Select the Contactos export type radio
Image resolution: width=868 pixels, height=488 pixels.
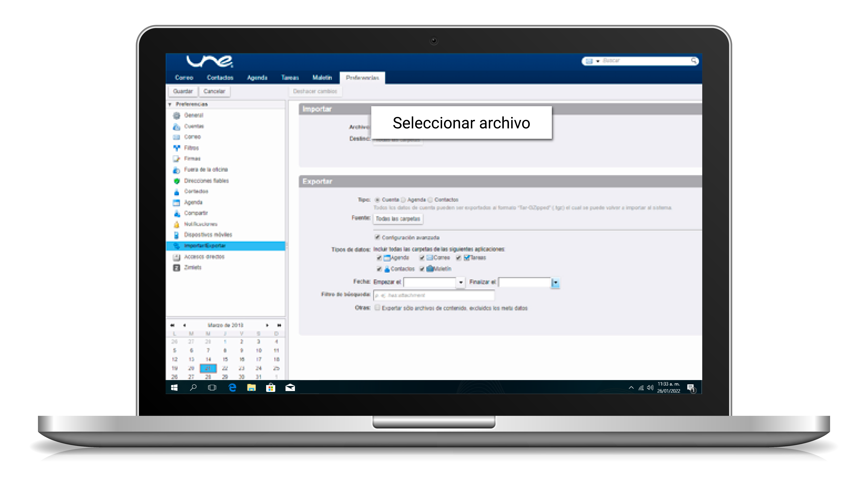click(x=430, y=200)
